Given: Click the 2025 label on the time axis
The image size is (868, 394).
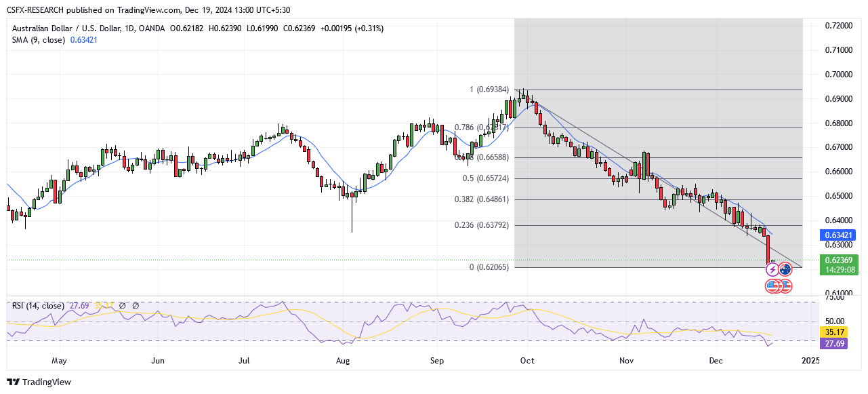Looking at the screenshot, I should click(x=810, y=361).
